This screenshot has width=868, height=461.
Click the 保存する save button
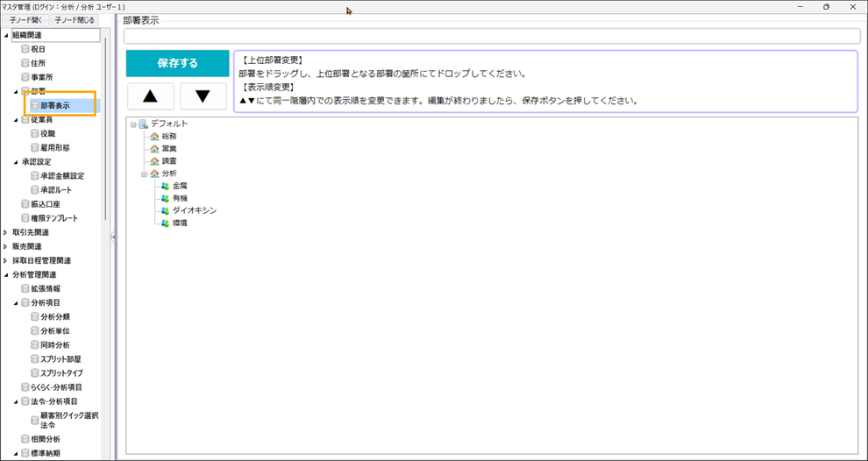[178, 63]
